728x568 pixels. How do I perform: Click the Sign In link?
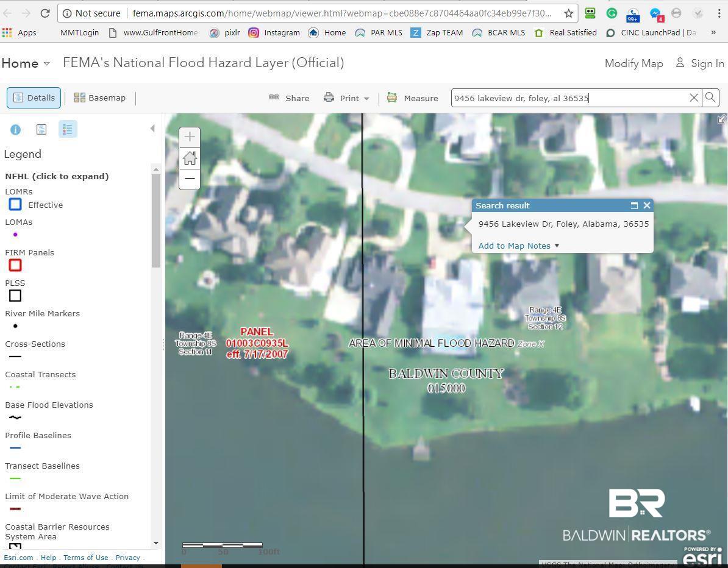pyautogui.click(x=700, y=63)
